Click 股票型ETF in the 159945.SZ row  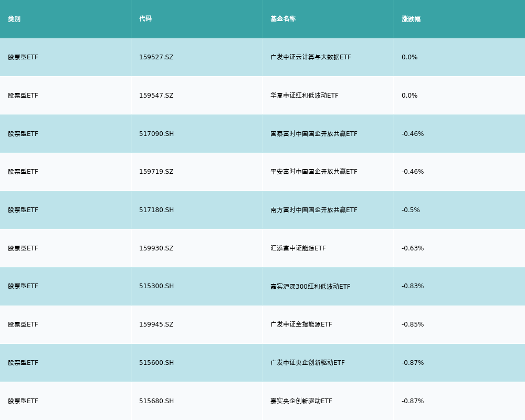click(x=23, y=324)
